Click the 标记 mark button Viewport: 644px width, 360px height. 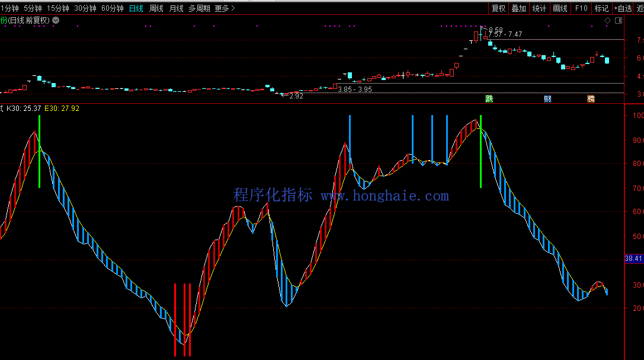tap(601, 8)
